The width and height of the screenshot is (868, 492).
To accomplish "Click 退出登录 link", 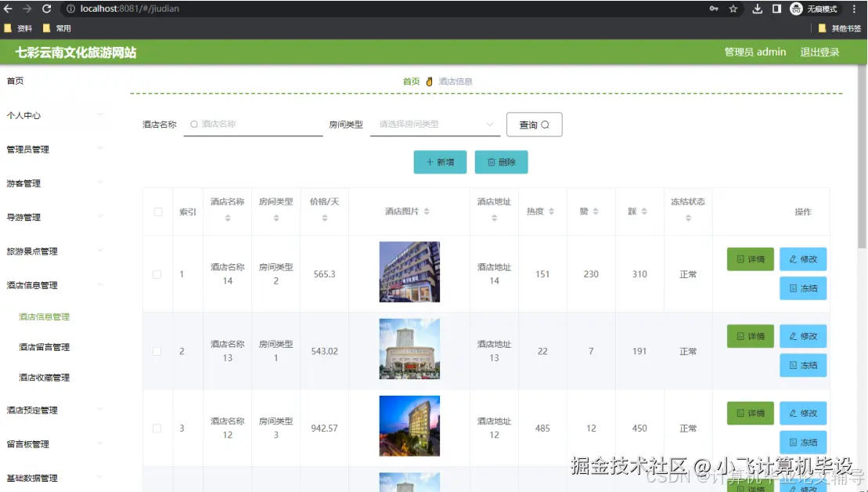I will point(819,52).
